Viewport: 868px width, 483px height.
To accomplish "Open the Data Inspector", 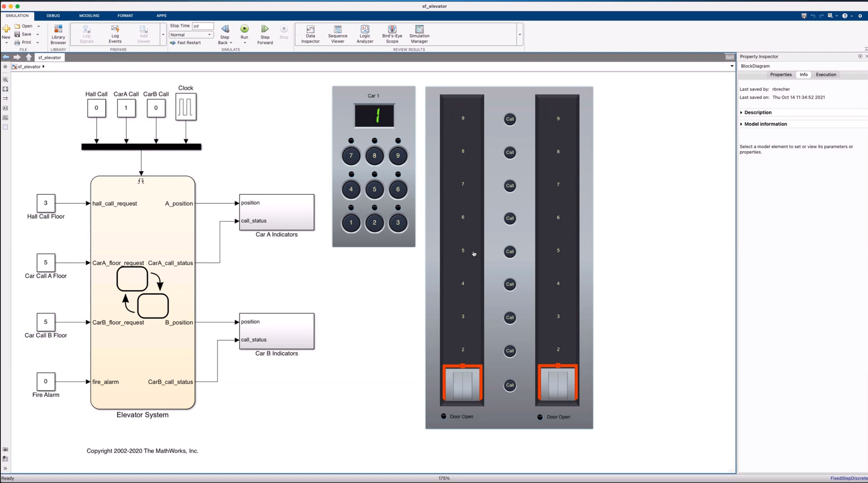I will pyautogui.click(x=310, y=34).
